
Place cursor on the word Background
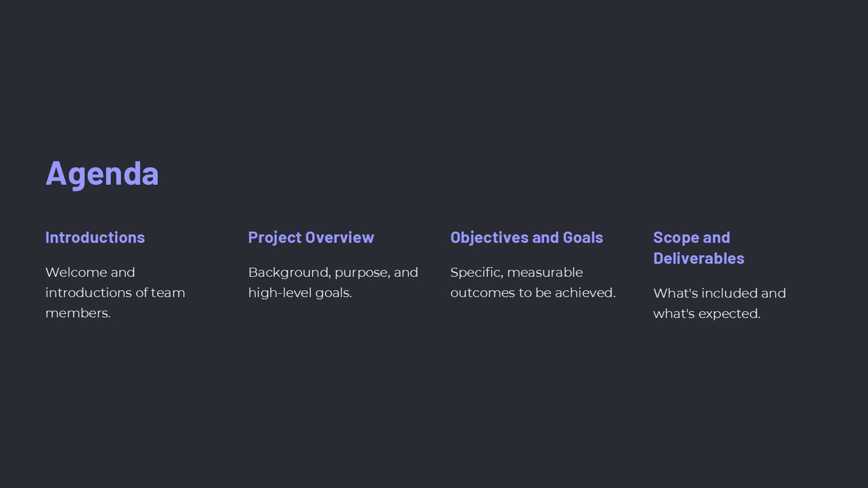coord(289,272)
